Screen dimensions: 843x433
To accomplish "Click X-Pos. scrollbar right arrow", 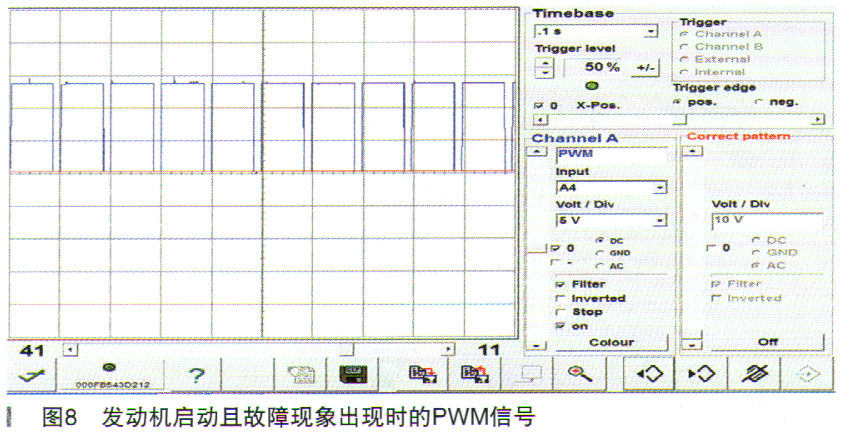I will (x=818, y=119).
